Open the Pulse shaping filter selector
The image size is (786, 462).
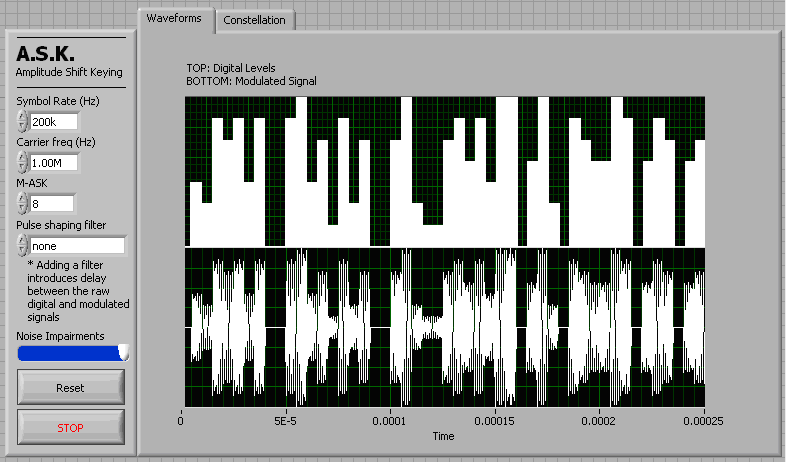[77, 246]
